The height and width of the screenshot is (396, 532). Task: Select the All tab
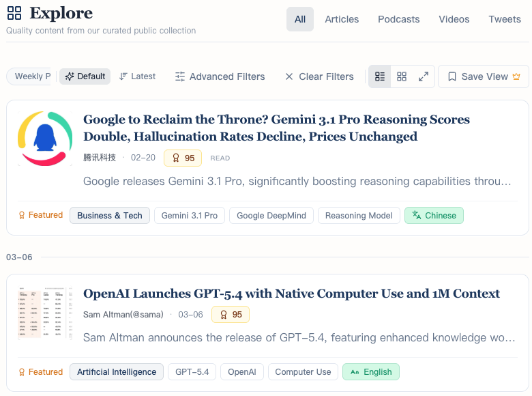coord(300,19)
